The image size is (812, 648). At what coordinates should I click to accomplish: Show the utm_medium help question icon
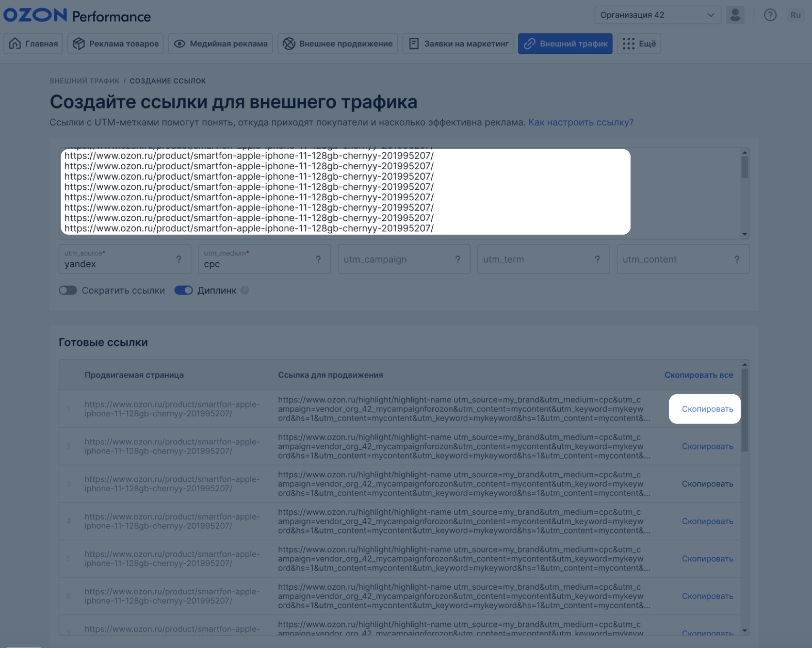pos(318,259)
